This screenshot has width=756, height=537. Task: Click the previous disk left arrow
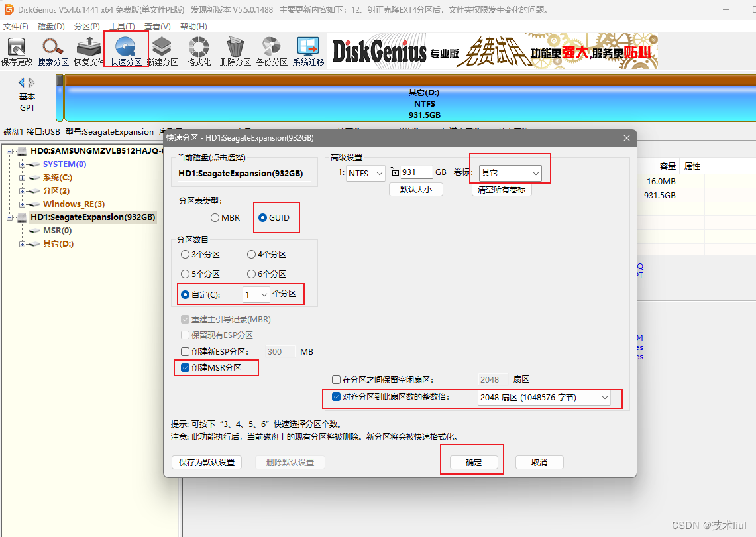tap(21, 82)
